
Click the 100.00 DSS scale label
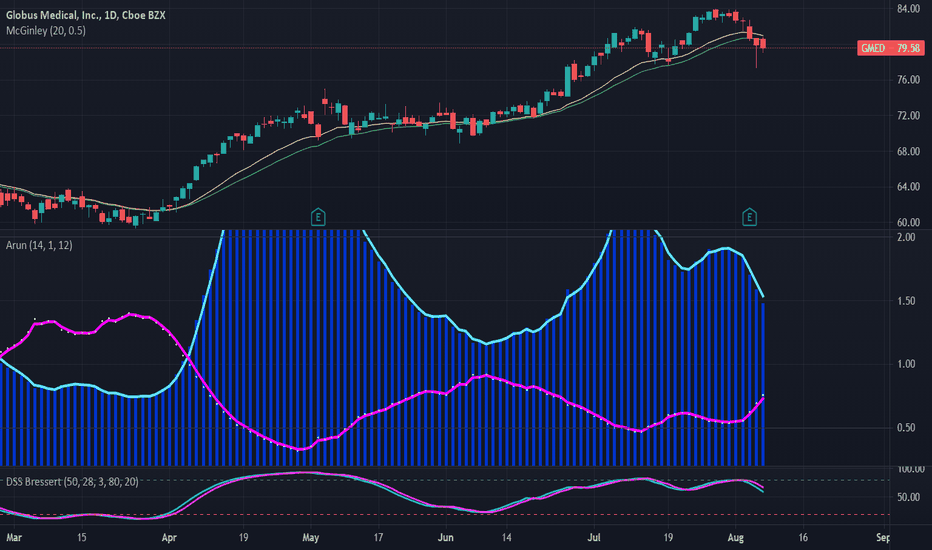[910, 469]
